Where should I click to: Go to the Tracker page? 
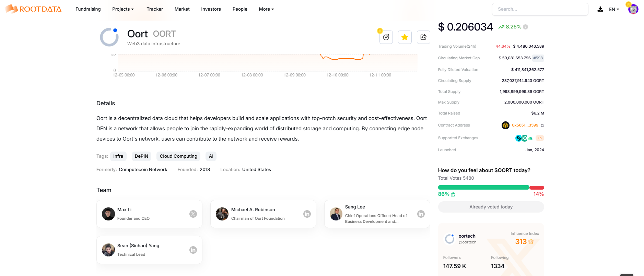[x=155, y=9]
